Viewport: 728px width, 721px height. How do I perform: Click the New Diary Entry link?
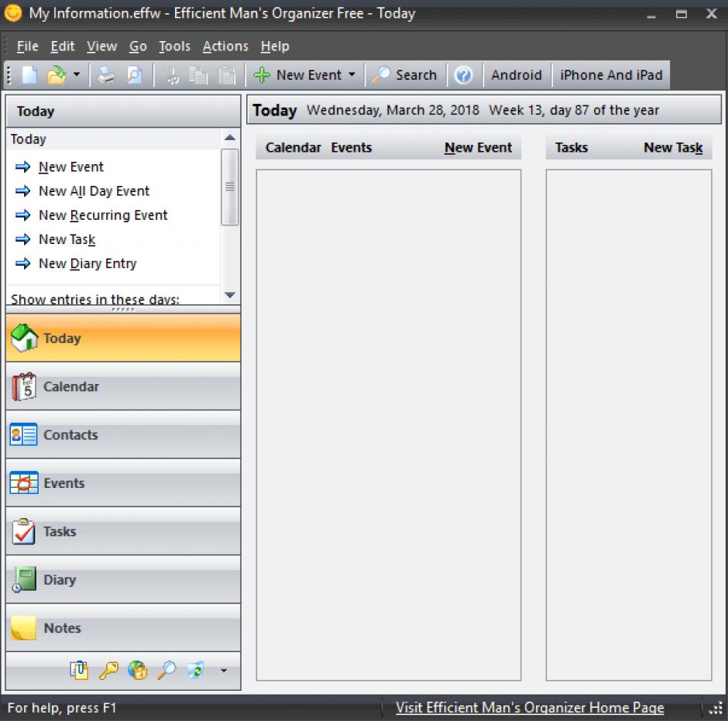tap(88, 263)
